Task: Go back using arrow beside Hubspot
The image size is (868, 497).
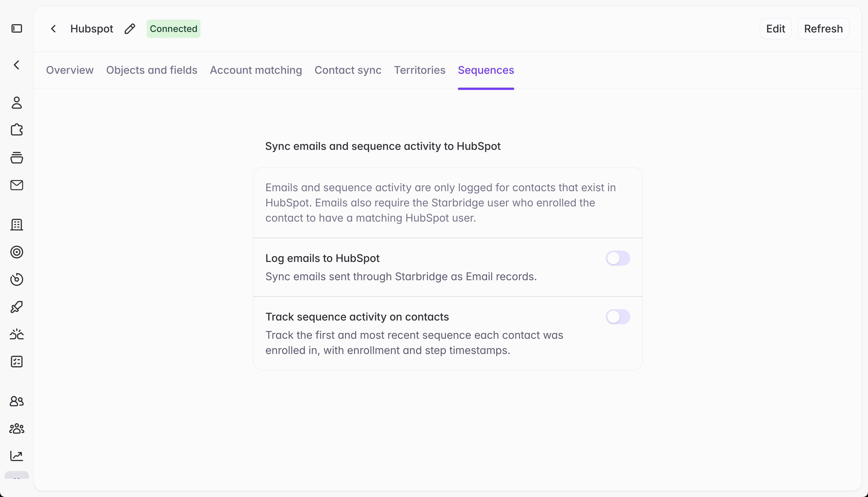Action: pyautogui.click(x=53, y=29)
